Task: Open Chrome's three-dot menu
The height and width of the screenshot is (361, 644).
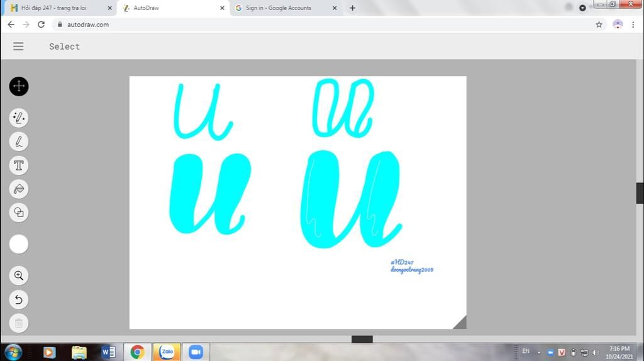Action: pos(633,25)
